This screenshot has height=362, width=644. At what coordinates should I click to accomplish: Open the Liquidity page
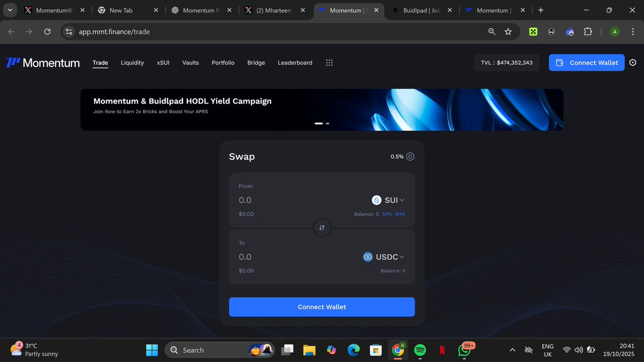click(x=133, y=63)
